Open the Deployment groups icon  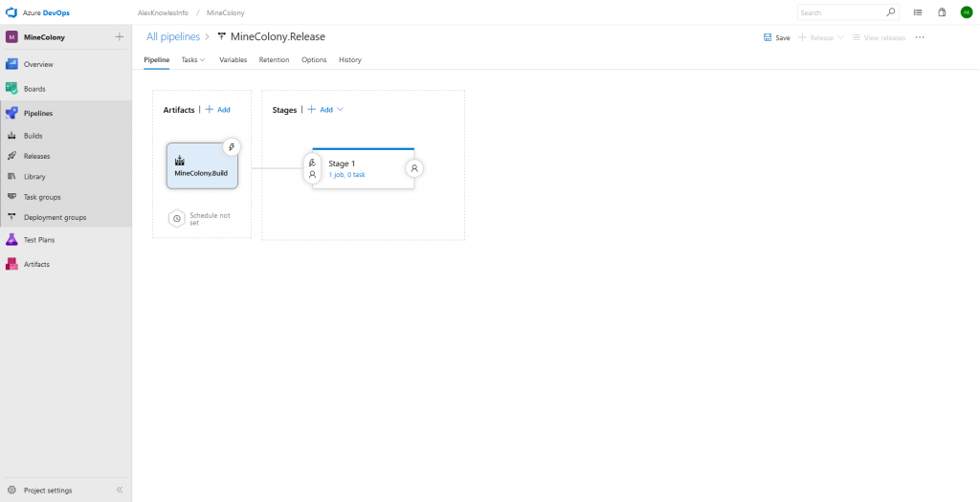point(11,217)
